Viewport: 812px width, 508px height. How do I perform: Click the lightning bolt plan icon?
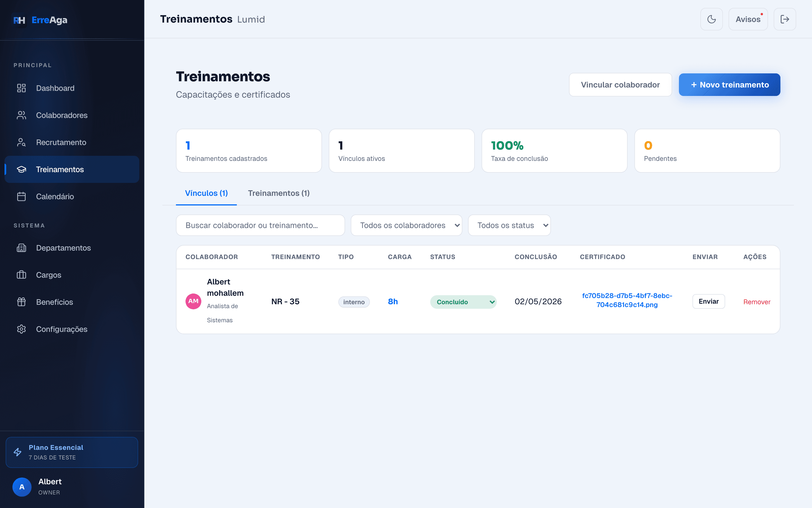(x=17, y=452)
